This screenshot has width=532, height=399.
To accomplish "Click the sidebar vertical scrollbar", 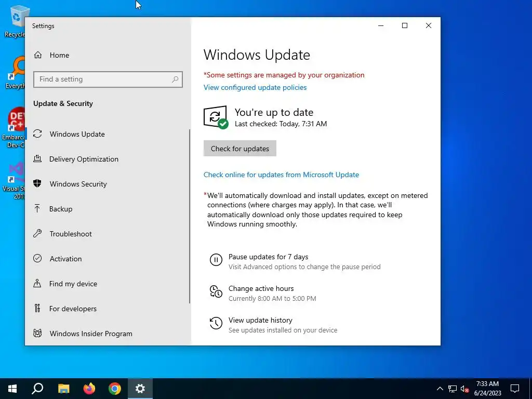I will pos(190,217).
